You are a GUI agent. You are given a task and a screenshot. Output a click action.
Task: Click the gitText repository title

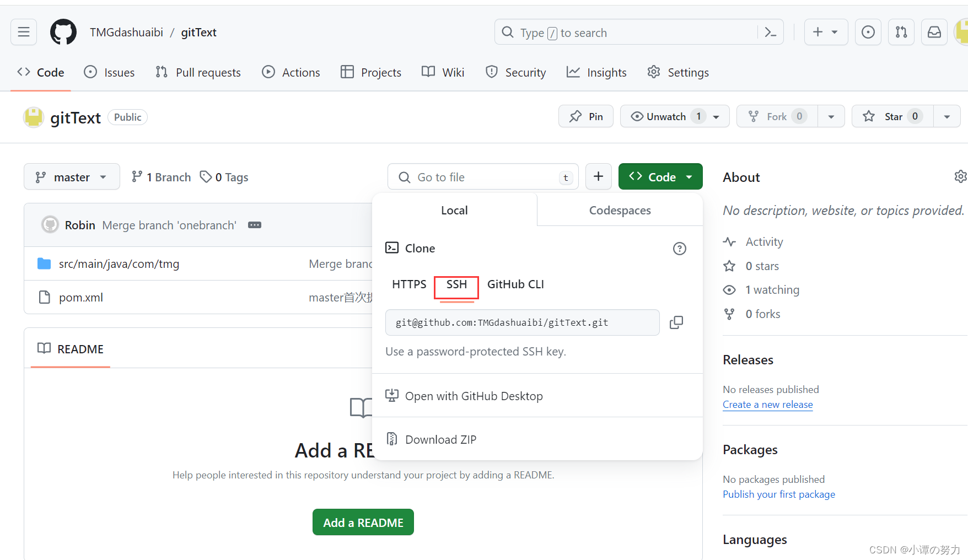(76, 117)
